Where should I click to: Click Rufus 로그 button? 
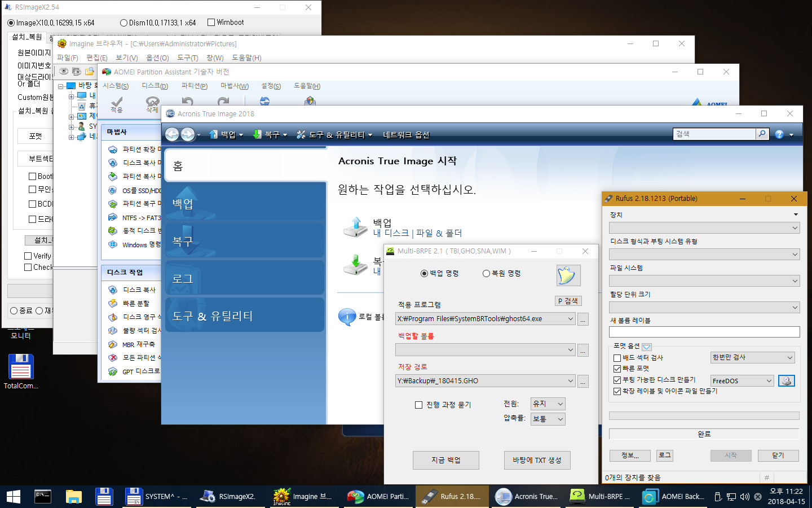[x=665, y=456]
